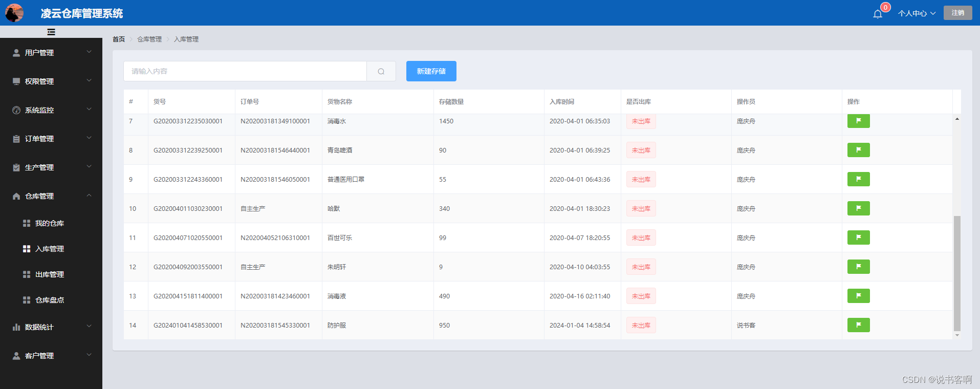This screenshot has height=389, width=980.
Task: Click order number N202003181546440001
Action: [275, 150]
